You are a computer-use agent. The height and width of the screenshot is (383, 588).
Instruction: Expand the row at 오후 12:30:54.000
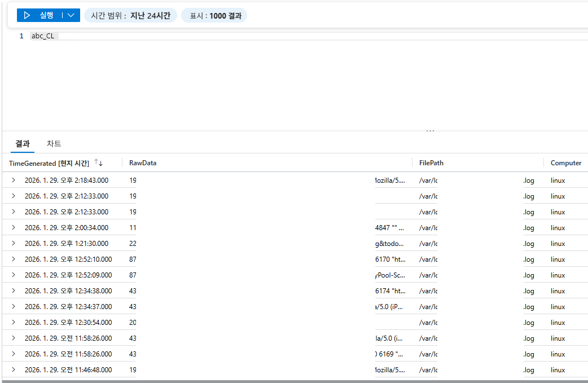pos(14,322)
